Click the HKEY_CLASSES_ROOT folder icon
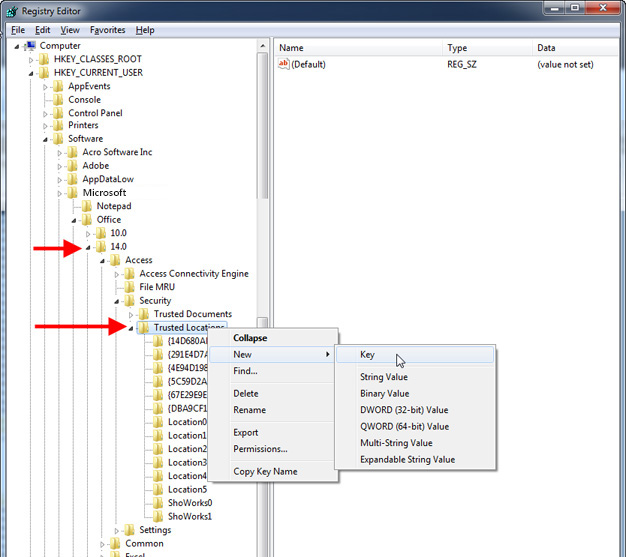 pos(44,59)
